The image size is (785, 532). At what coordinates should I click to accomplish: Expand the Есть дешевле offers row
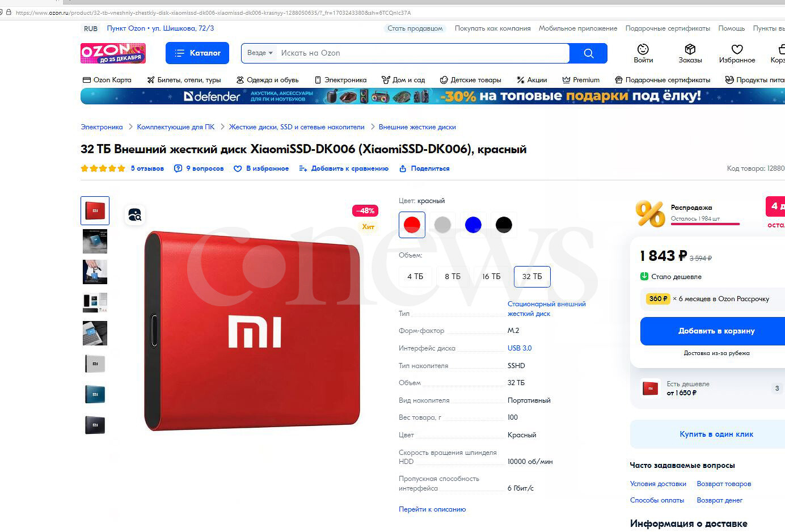point(710,389)
